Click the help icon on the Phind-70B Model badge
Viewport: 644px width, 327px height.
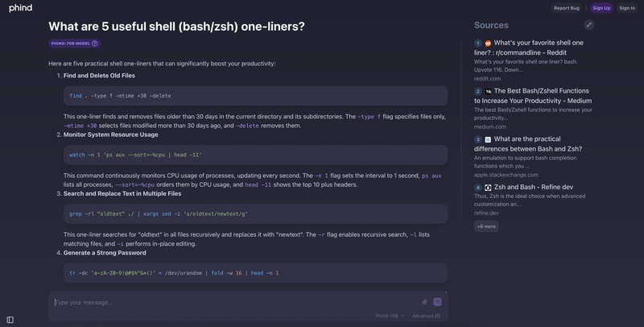click(x=95, y=43)
